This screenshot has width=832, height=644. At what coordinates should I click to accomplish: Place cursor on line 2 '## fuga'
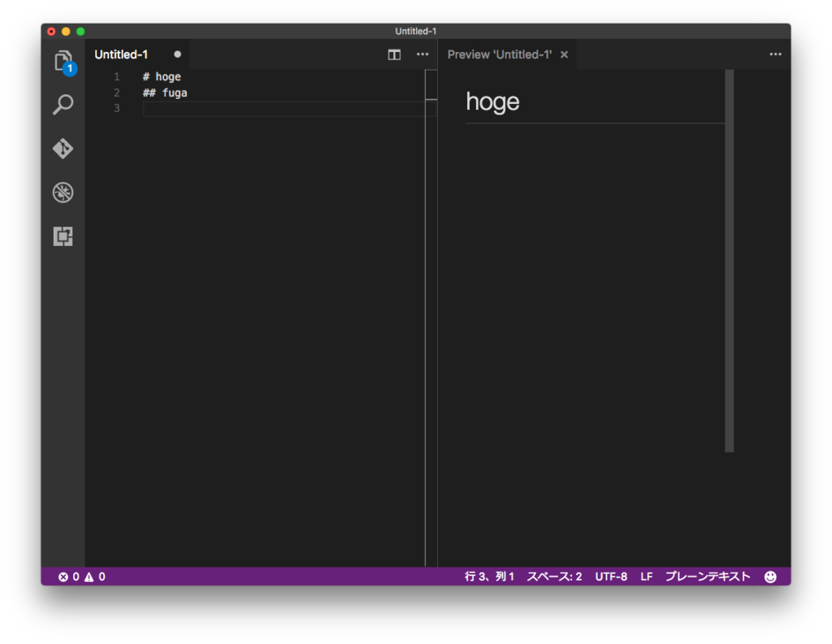165,93
